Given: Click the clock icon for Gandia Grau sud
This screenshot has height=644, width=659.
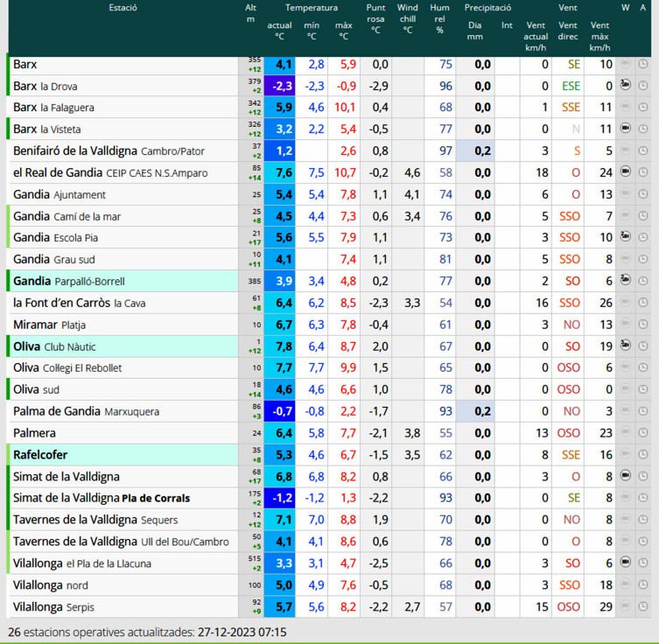Looking at the screenshot, I should pos(643,259).
